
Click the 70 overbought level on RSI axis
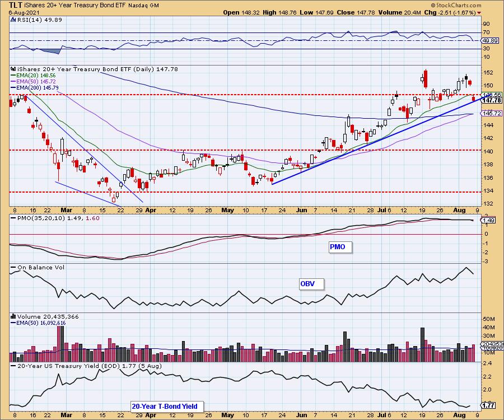(486, 32)
